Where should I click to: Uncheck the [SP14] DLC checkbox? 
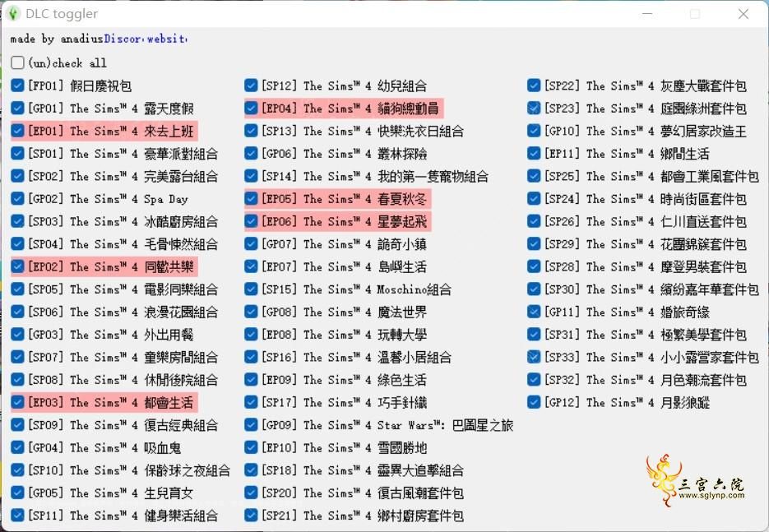[251, 176]
